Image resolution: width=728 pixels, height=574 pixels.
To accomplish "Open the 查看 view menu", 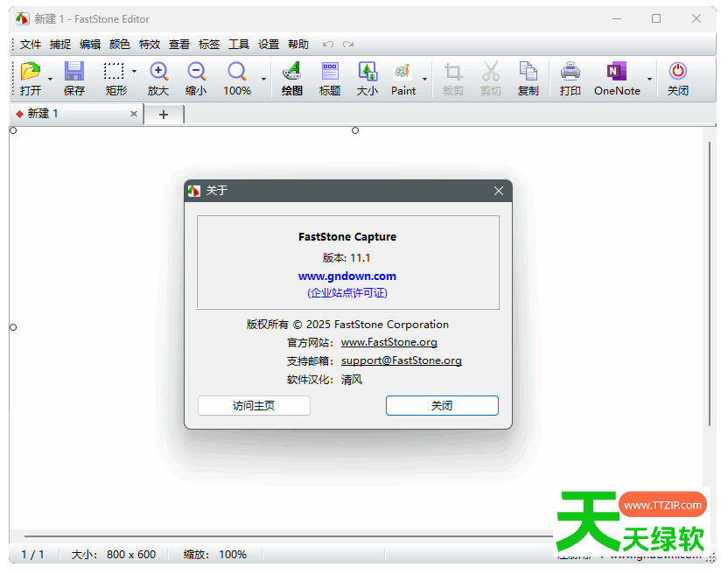I will [179, 45].
